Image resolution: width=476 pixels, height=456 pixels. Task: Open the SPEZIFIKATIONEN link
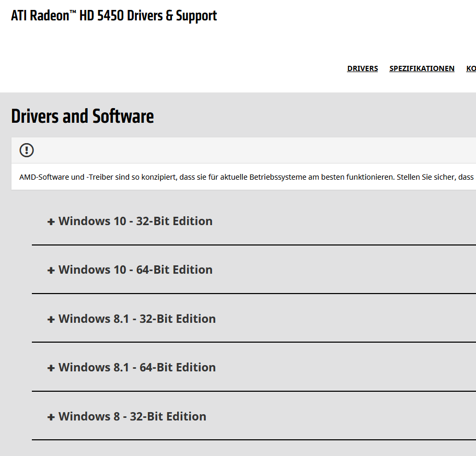point(422,68)
